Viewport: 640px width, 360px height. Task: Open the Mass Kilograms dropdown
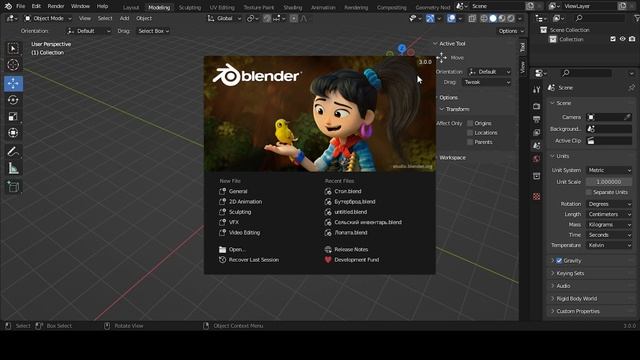(x=609, y=224)
